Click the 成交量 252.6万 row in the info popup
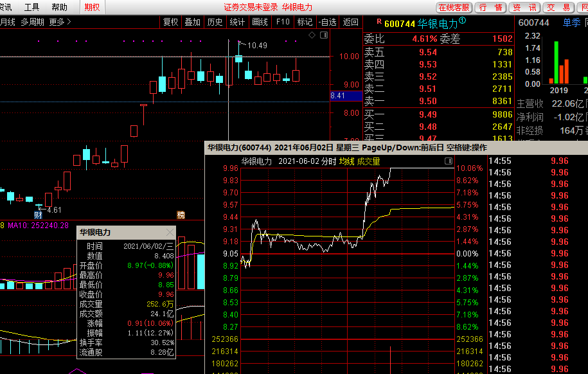The image size is (588, 374). tap(127, 304)
